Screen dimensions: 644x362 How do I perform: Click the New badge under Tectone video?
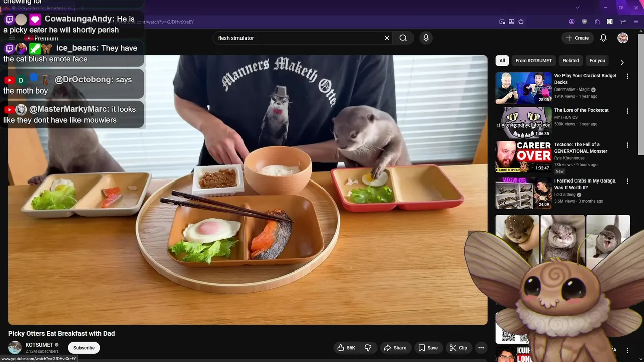[x=559, y=171]
